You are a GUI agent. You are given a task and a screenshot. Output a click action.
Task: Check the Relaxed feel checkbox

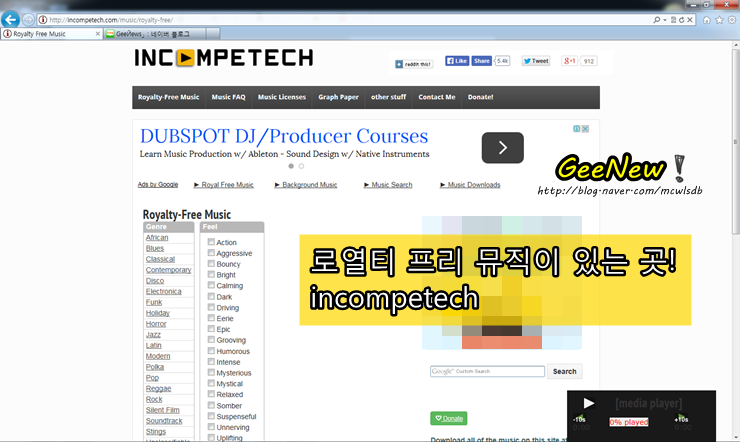(211, 394)
